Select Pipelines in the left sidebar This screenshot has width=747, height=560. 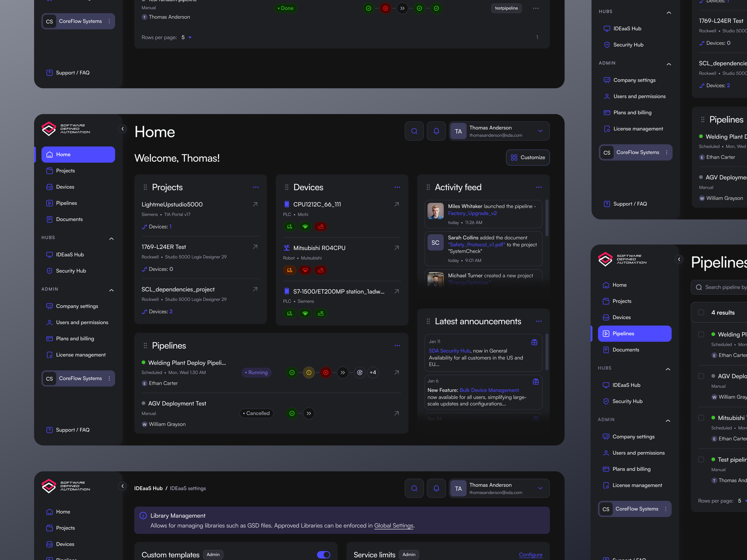click(x=67, y=203)
